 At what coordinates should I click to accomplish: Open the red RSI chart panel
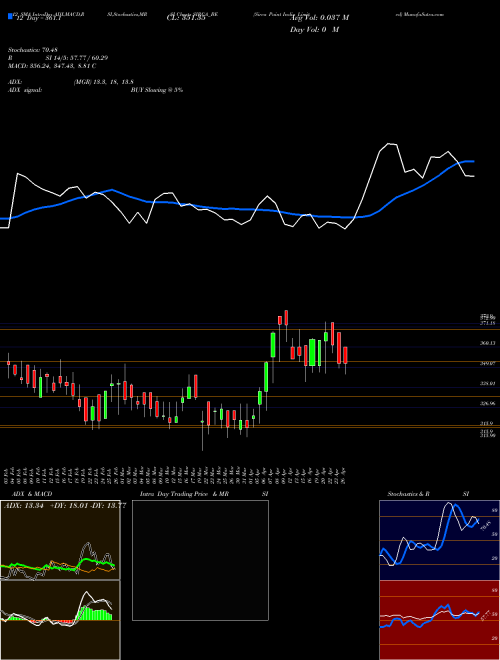pyautogui.click(x=439, y=620)
